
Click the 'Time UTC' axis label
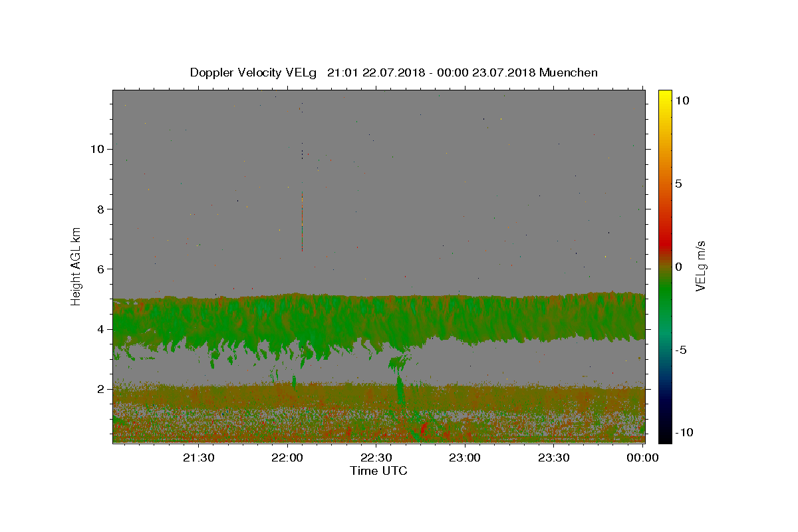tap(378, 471)
